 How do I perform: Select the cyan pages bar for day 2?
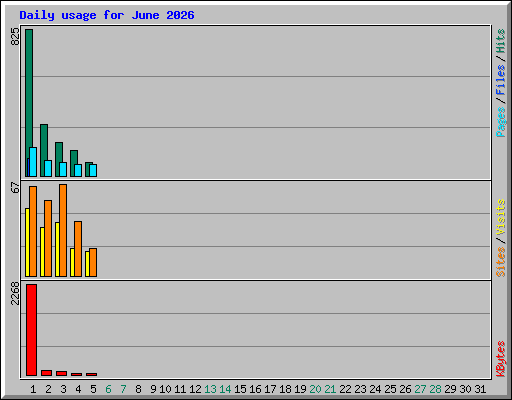48,169
